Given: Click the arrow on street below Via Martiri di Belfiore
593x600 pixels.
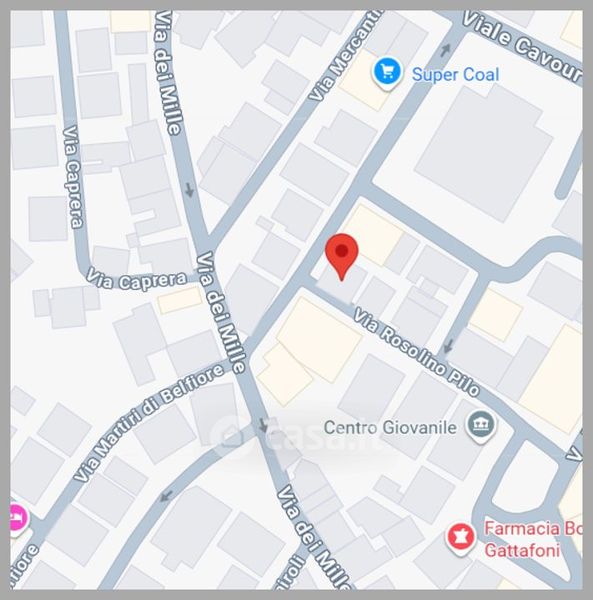Looking at the screenshot, I should click(166, 497).
